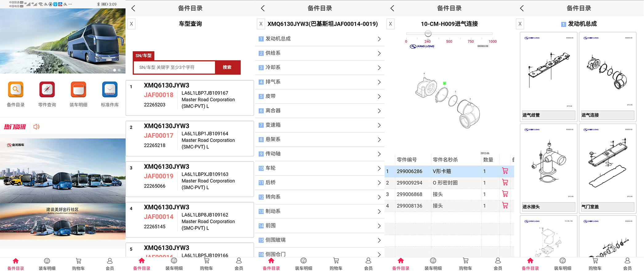Select part number 299009294 row
This screenshot has height=272, width=644.
pos(449,183)
